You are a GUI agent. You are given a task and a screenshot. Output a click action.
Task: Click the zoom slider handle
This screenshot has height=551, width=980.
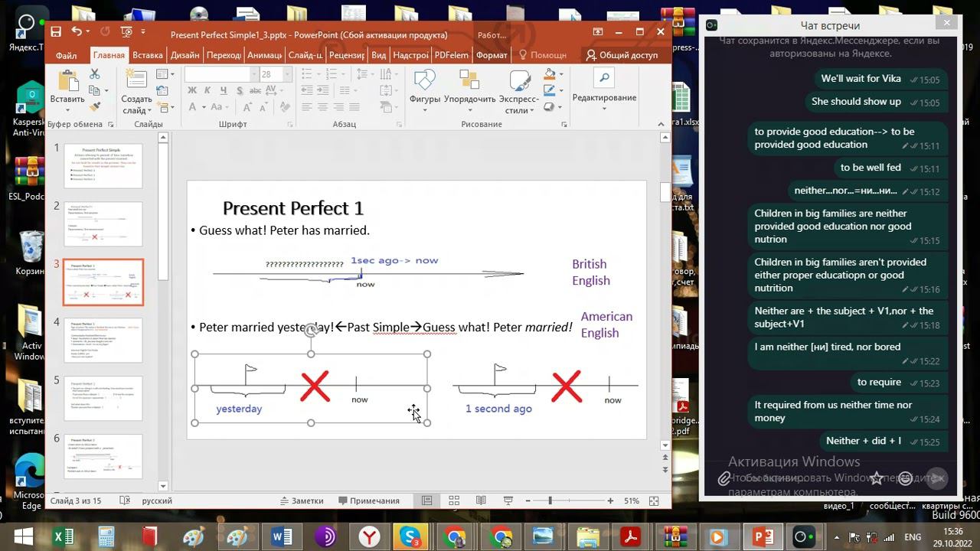pyautogui.click(x=550, y=500)
